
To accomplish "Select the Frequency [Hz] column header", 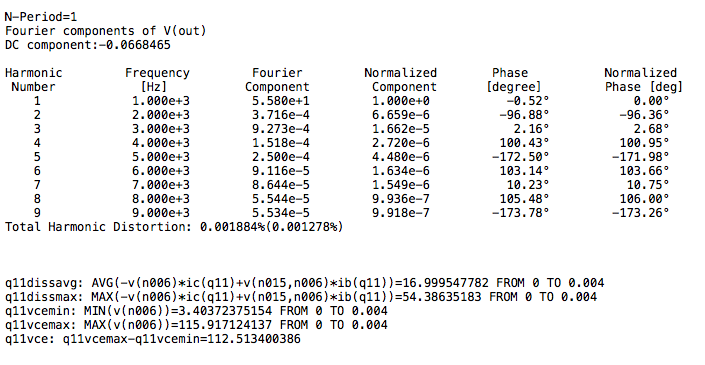I will 157,80.
